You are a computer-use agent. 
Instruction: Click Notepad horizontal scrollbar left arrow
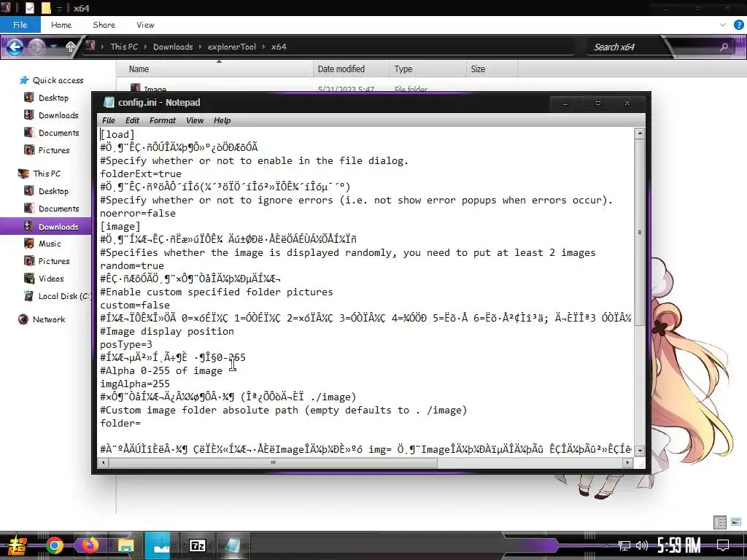pos(104,462)
